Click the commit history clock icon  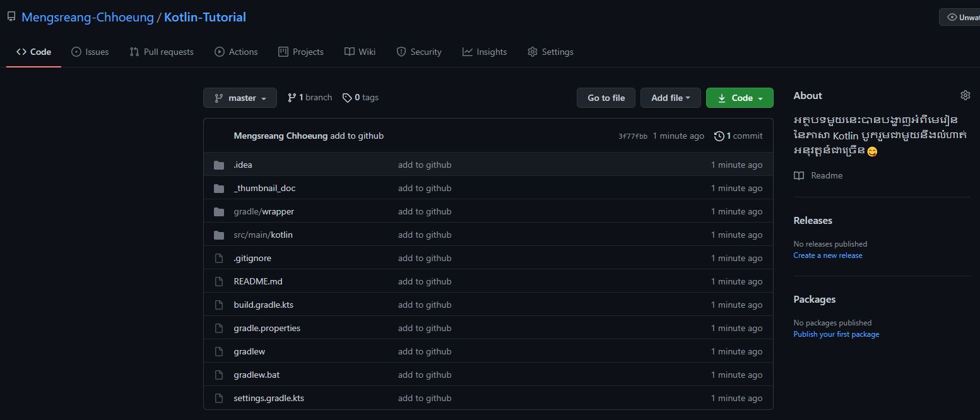[x=719, y=136]
